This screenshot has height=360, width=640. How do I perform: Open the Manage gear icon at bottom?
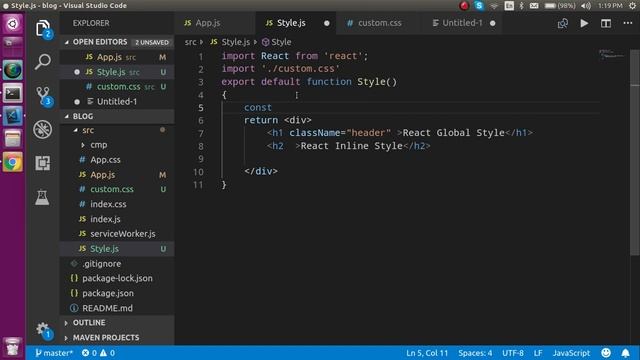(x=42, y=330)
